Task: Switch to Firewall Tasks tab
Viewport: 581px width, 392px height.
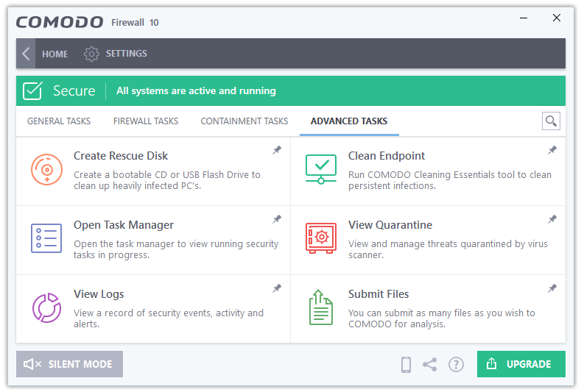Action: pos(146,121)
